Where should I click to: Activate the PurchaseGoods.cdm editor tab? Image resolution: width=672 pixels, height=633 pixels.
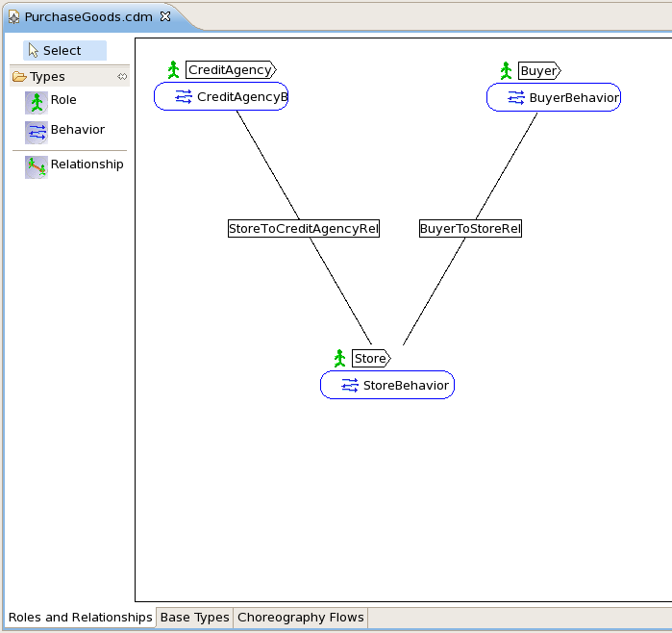[x=88, y=17]
